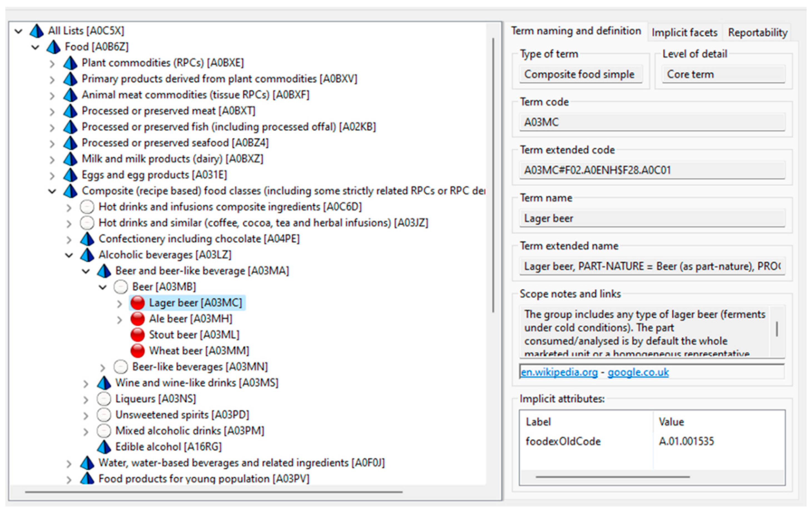Click the white circle icon beside Liqueurs

[x=104, y=399]
